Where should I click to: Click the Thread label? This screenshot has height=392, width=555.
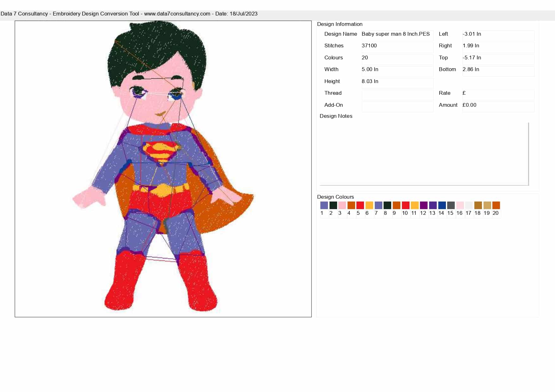pos(333,93)
